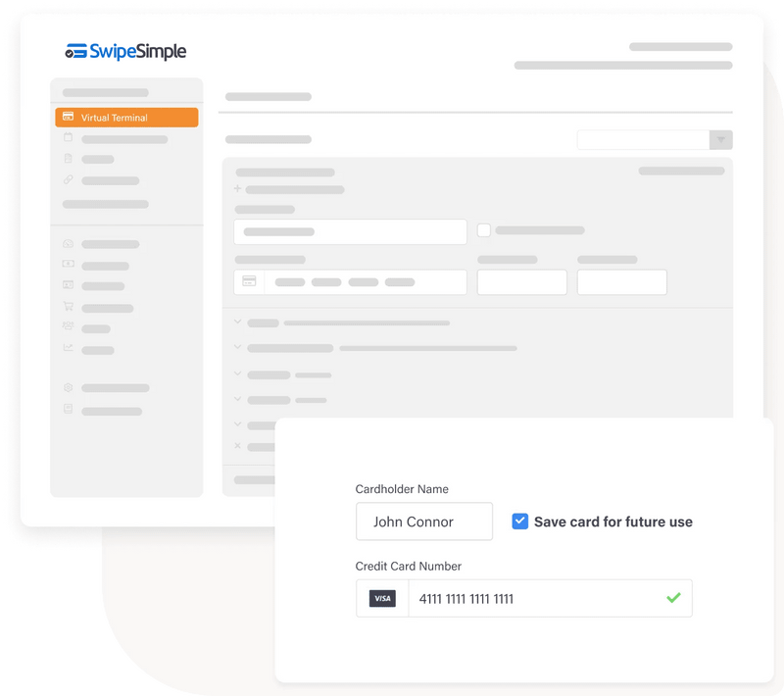The width and height of the screenshot is (784, 696).
Task: Click the link chain icon in sidebar
Action: (x=69, y=179)
